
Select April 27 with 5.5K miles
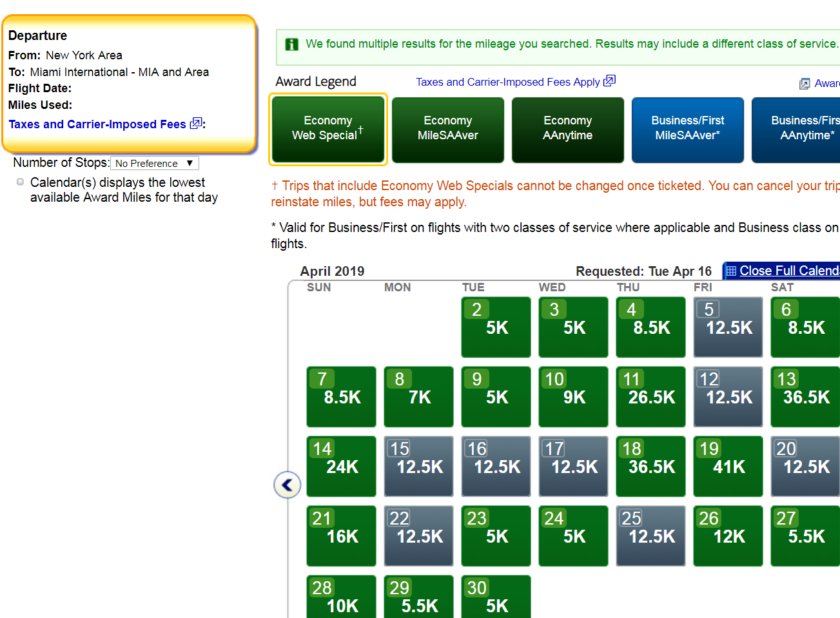pos(805,536)
